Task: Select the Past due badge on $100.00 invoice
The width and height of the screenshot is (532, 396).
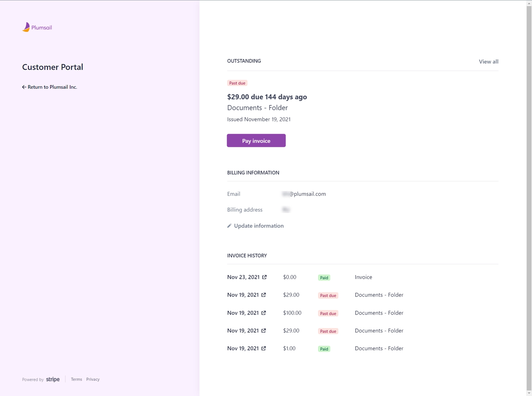Action: [x=328, y=313]
